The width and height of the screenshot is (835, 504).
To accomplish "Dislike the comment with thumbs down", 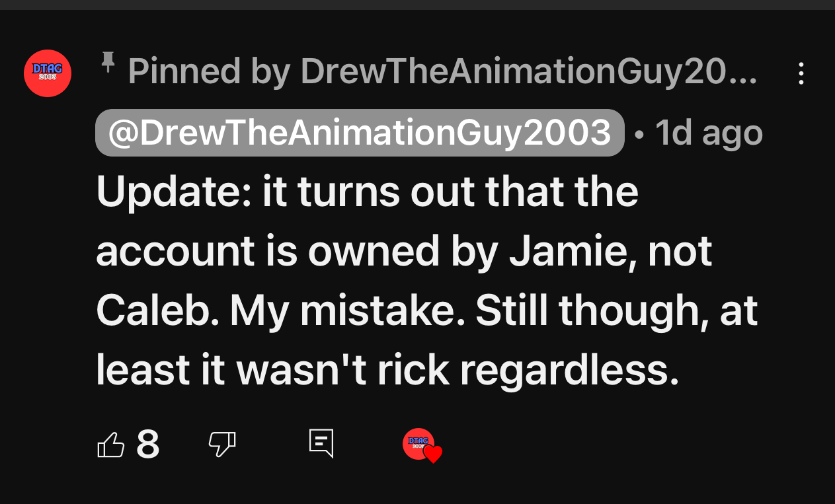I will (x=222, y=444).
